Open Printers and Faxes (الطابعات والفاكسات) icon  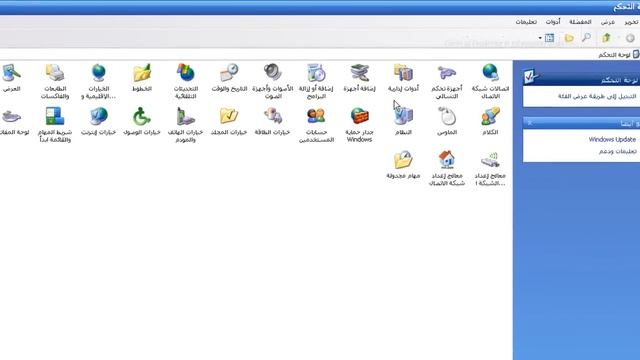tap(55, 73)
